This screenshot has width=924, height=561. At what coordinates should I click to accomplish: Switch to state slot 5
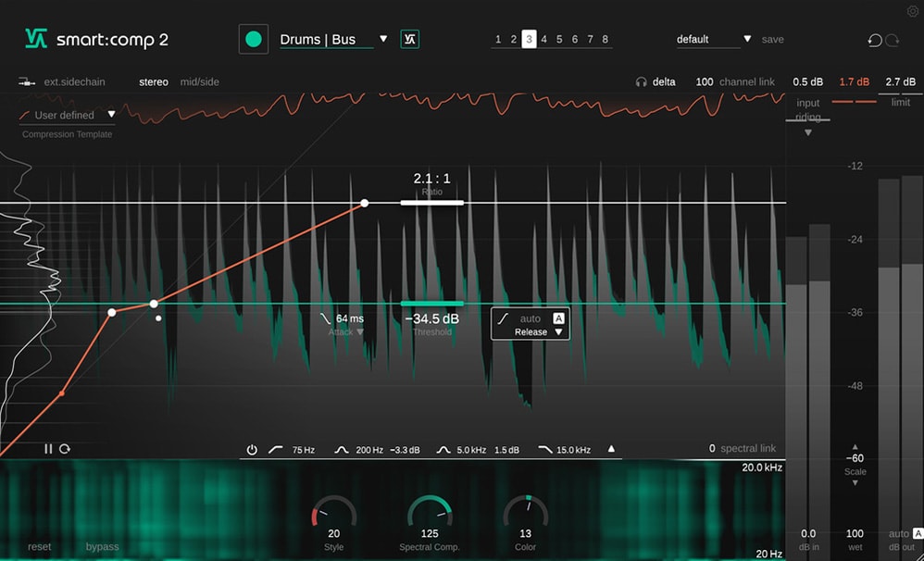(559, 40)
